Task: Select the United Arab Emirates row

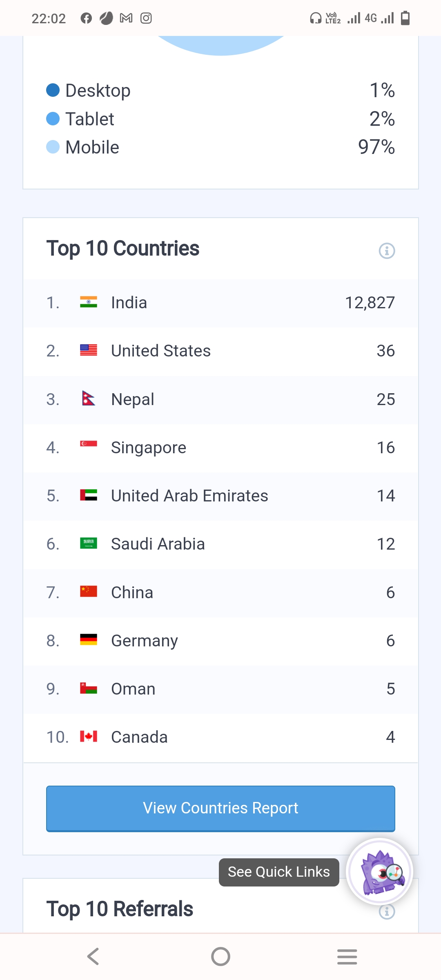Action: tap(220, 496)
